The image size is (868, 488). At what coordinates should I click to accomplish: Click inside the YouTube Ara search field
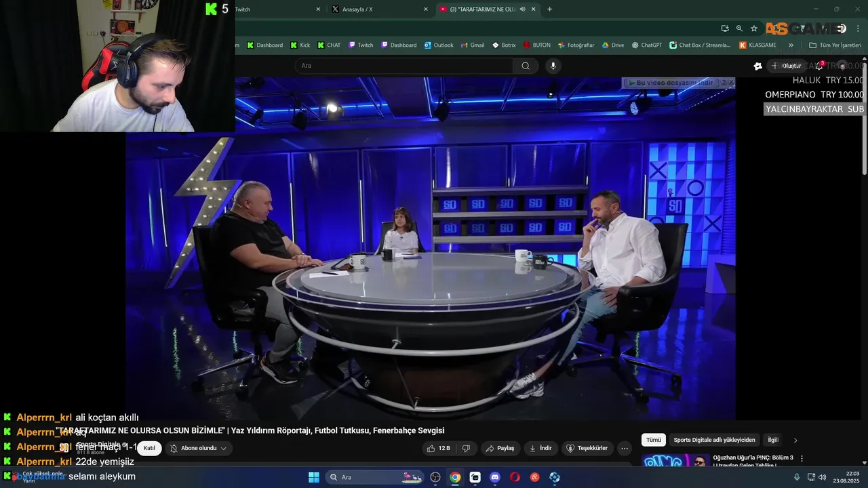(x=404, y=66)
